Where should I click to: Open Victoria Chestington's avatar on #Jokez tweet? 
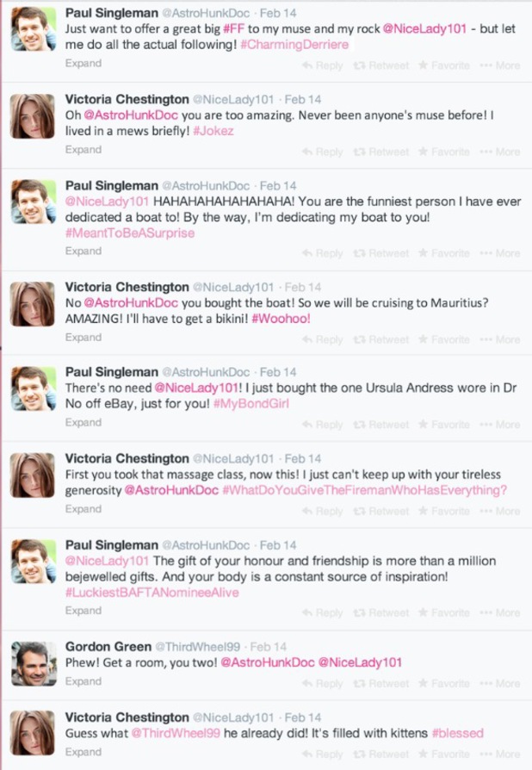click(x=33, y=116)
